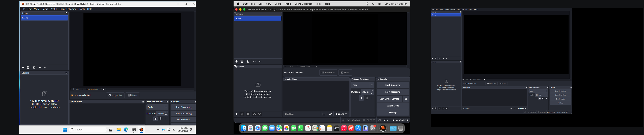Open advanced audio properties gears in macOS mixer
The image size is (644, 135).
point(330,114)
